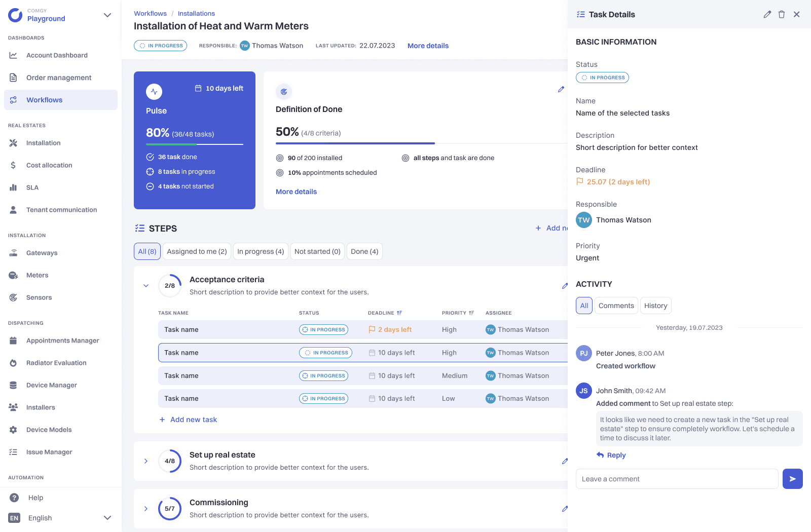Switch to History activity tab
The width and height of the screenshot is (811, 532).
(655, 306)
